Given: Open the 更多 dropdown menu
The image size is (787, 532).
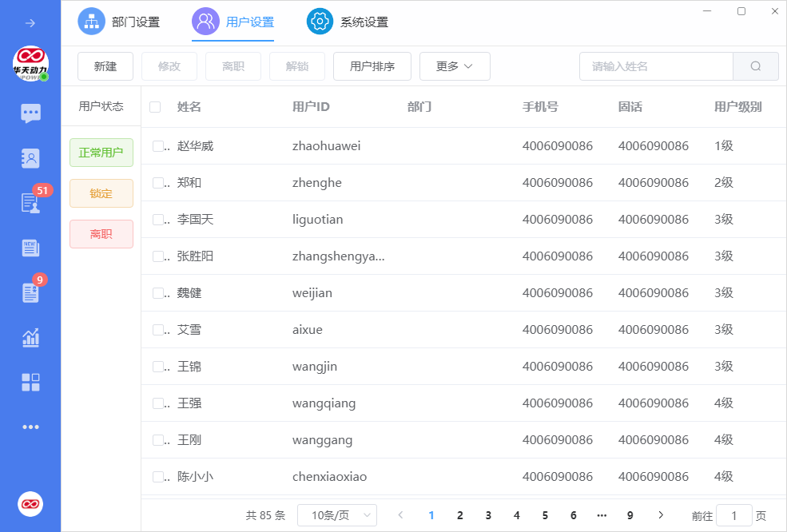Looking at the screenshot, I should coord(455,66).
